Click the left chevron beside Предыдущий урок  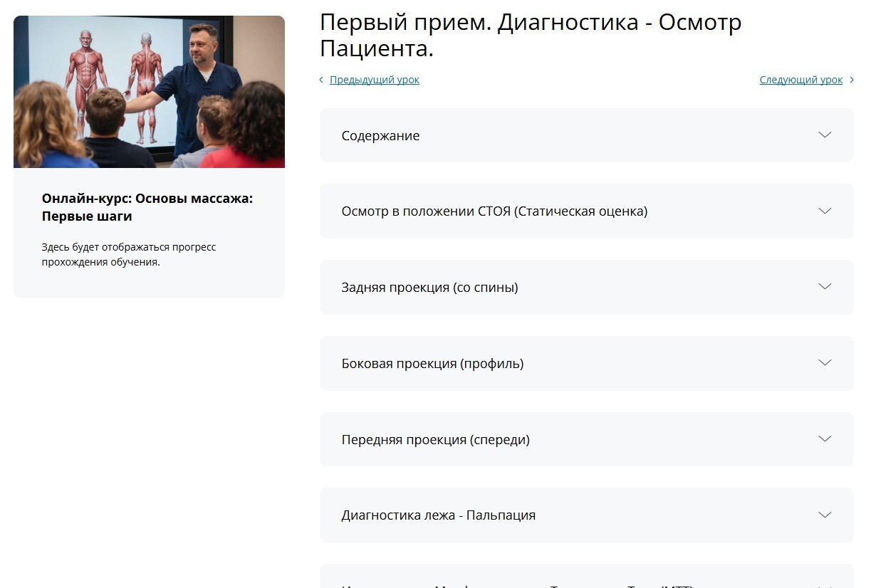point(321,80)
